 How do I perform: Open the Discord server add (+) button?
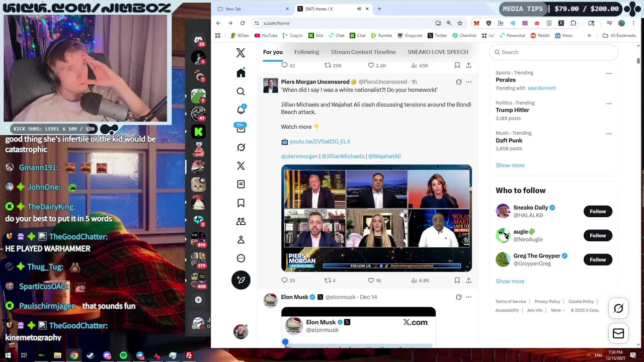(198, 300)
